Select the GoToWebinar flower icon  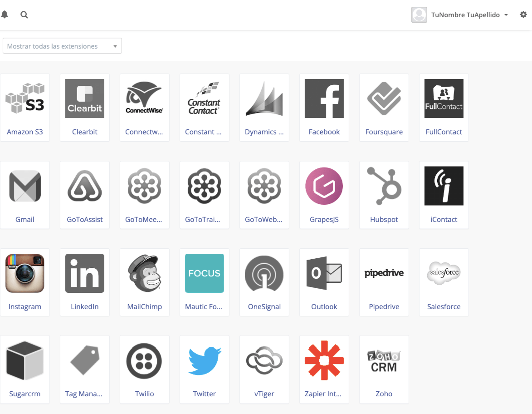pos(264,186)
